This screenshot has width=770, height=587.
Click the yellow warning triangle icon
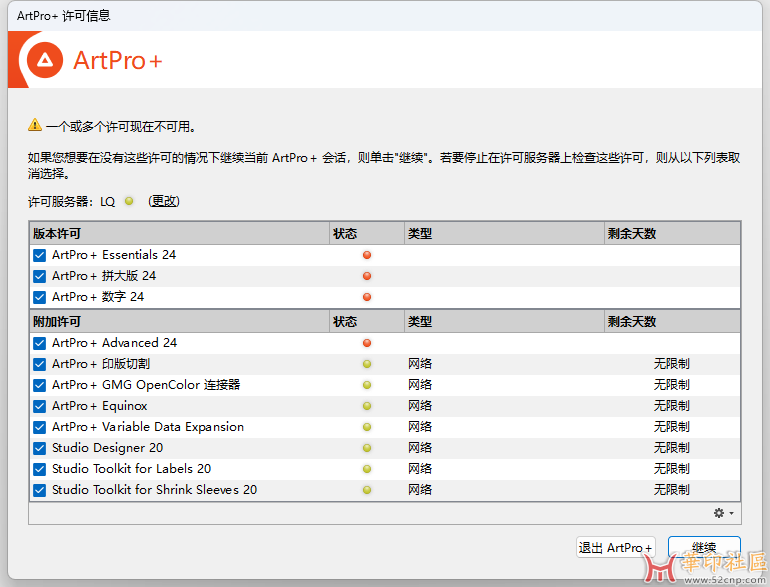click(x=35, y=125)
